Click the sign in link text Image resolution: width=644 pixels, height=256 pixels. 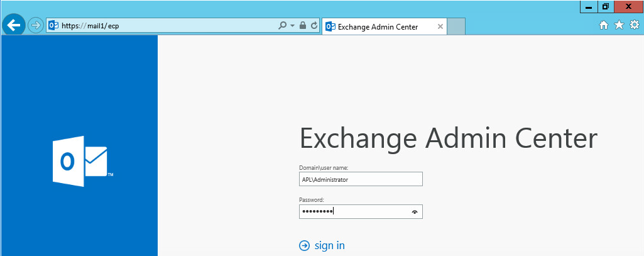[329, 246]
